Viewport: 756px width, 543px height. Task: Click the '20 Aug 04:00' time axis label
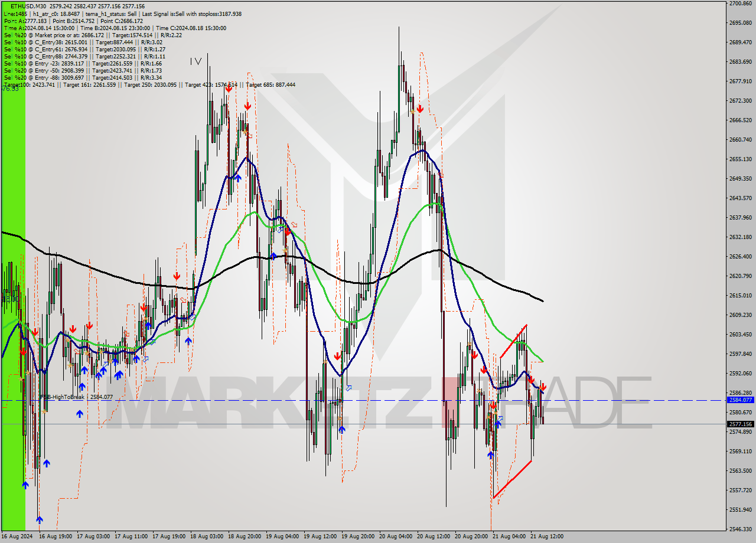pos(396,537)
